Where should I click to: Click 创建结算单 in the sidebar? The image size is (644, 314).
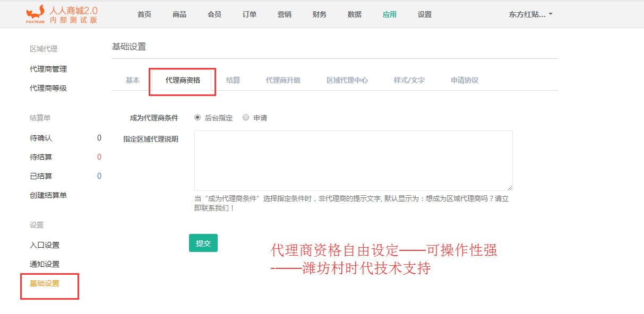[x=48, y=195]
